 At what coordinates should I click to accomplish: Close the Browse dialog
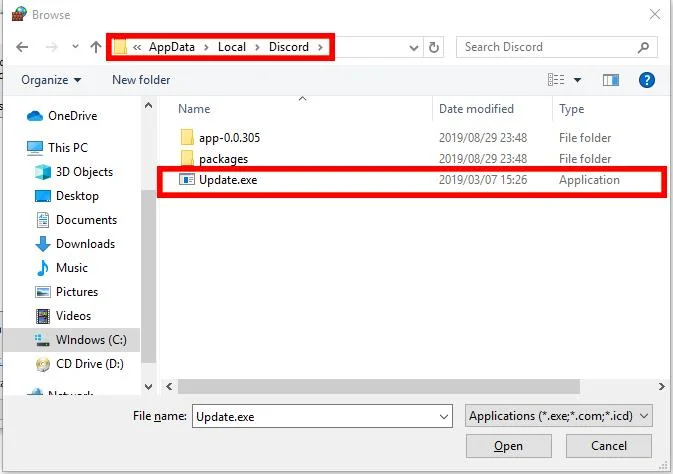[655, 14]
